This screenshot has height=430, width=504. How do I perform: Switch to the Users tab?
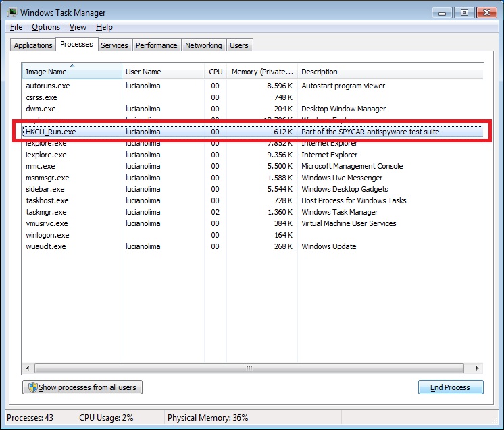pos(238,45)
